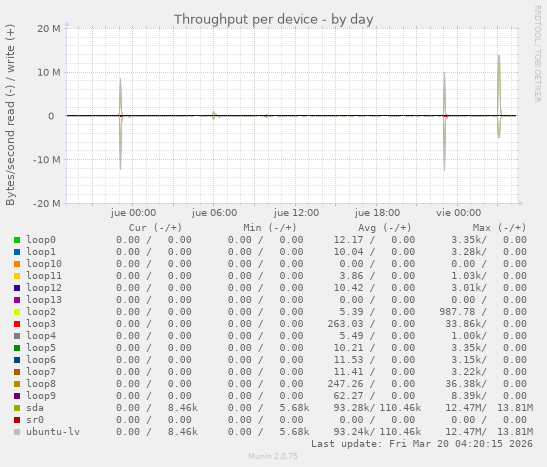Click the 'Cur (-/+)' column header

click(155, 228)
